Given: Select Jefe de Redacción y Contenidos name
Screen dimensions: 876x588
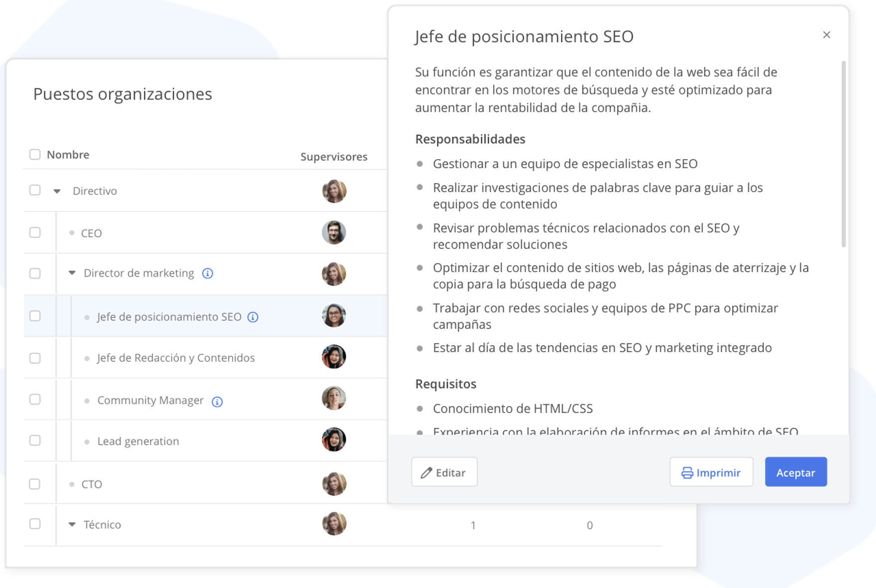Looking at the screenshot, I should [x=176, y=358].
